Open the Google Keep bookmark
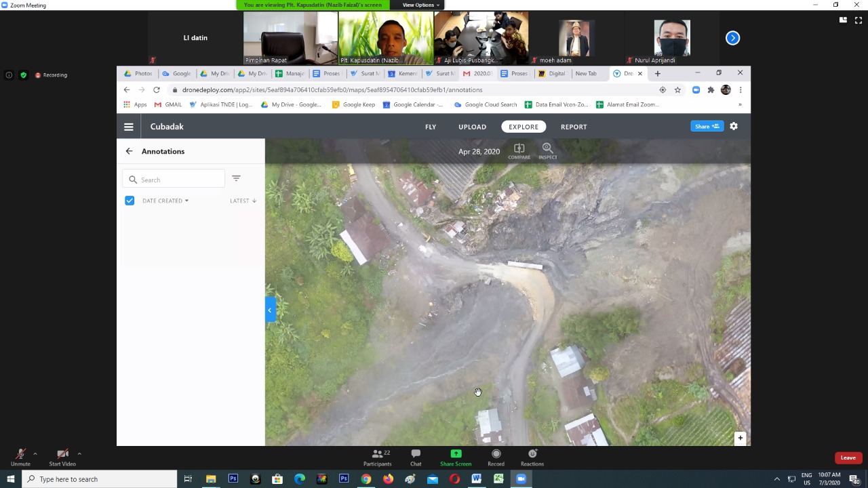Screen dimensions: 868x488 pos(353,104)
